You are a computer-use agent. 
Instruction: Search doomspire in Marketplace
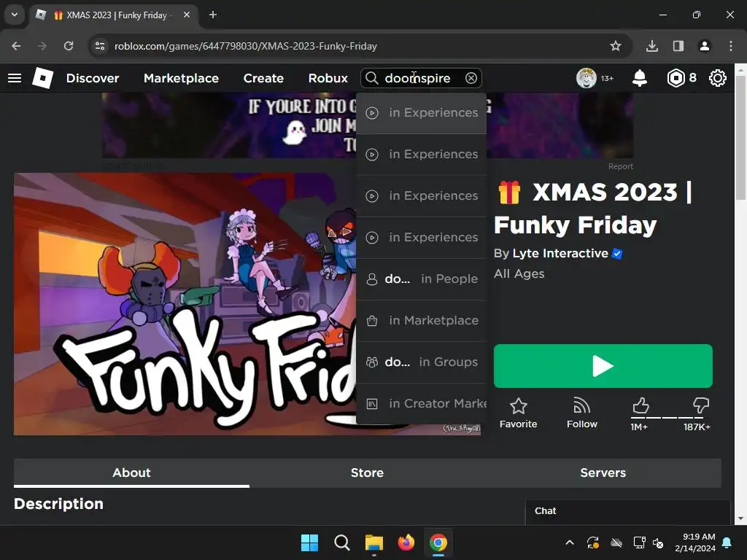[421, 321]
